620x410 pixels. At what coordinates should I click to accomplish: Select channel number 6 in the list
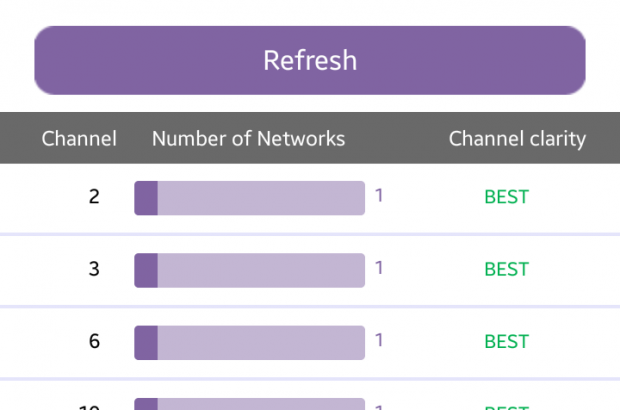click(94, 341)
